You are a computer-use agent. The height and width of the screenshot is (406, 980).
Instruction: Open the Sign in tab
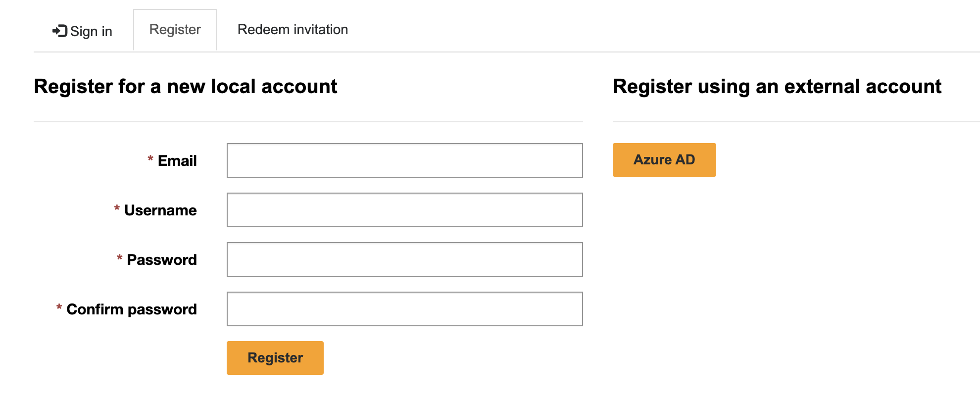coord(82,31)
